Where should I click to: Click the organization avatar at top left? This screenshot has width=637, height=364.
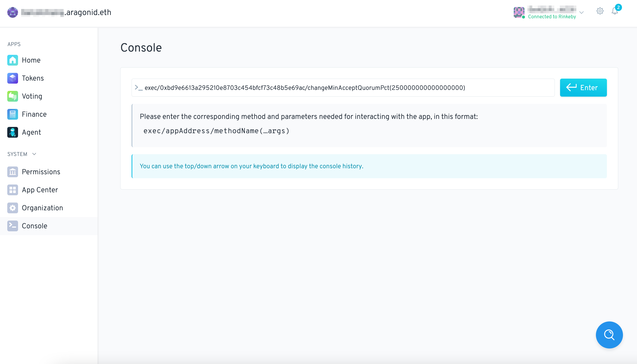(x=13, y=12)
